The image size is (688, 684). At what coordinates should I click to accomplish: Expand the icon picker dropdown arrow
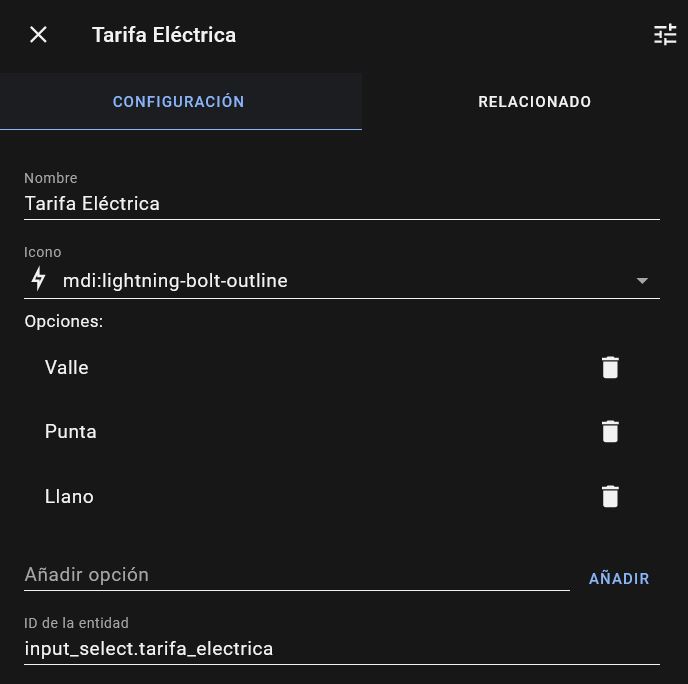pyautogui.click(x=642, y=281)
